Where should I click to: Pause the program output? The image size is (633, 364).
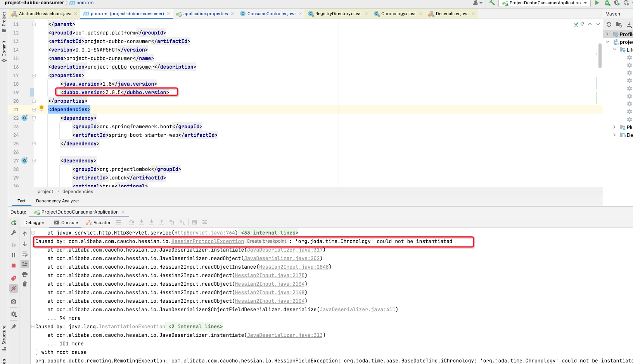14,255
